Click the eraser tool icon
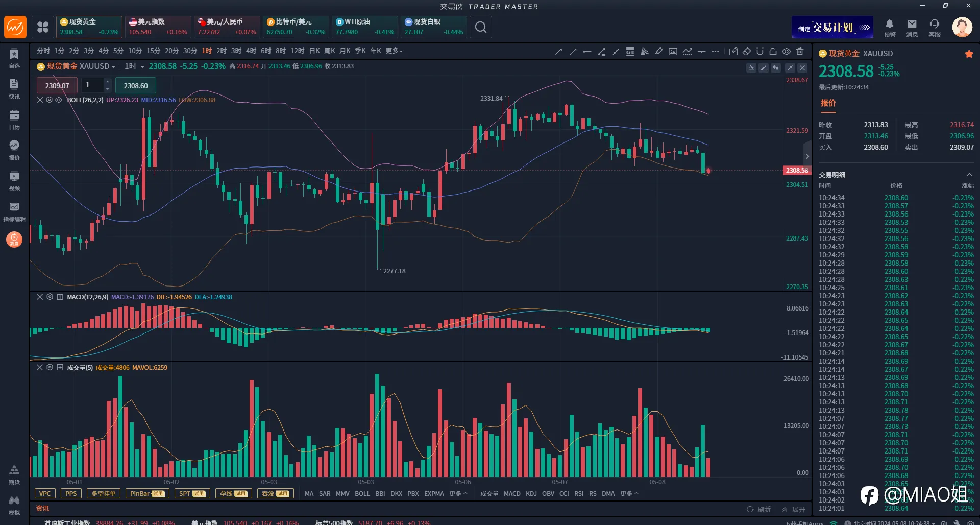The height and width of the screenshot is (525, 980). pos(747,51)
